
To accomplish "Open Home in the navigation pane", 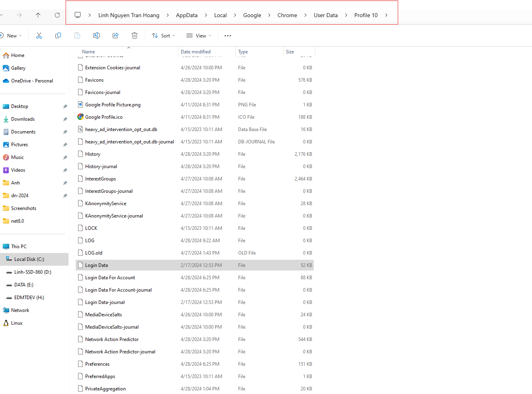I will pos(18,55).
